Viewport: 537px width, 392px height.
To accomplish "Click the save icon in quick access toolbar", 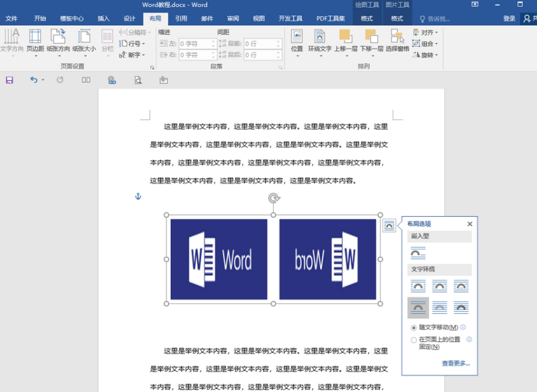I will coord(10,80).
